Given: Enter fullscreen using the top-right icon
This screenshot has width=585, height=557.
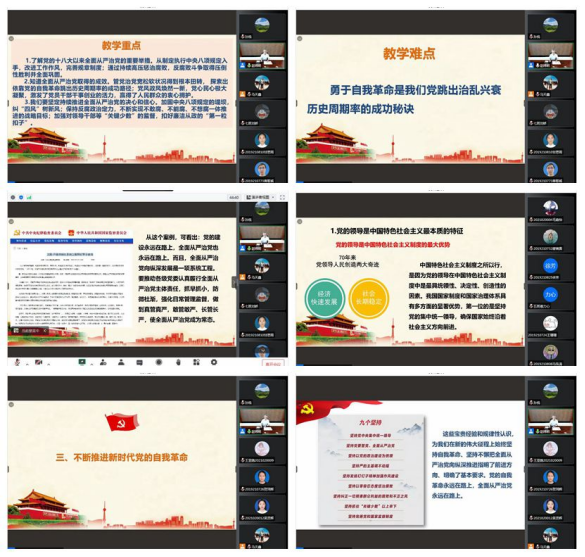Looking at the screenshot, I should pyautogui.click(x=282, y=197).
